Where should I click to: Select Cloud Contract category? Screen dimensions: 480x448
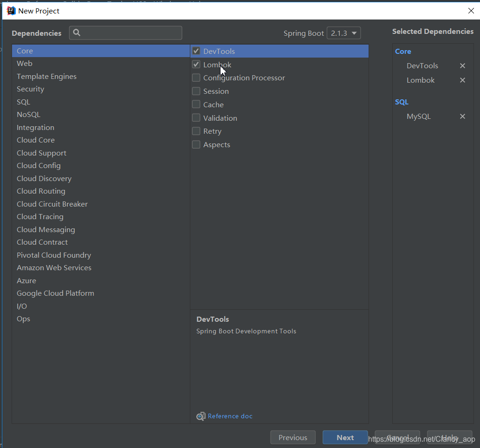pos(101,242)
